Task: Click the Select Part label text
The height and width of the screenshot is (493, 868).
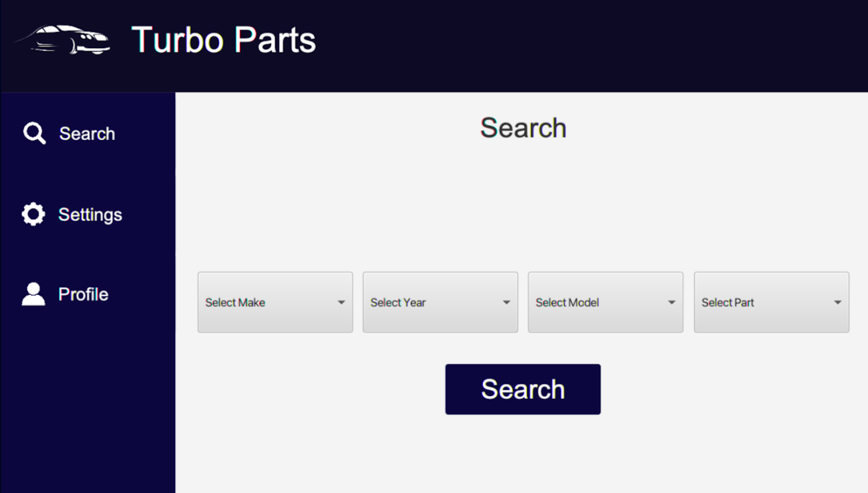Action: click(727, 303)
